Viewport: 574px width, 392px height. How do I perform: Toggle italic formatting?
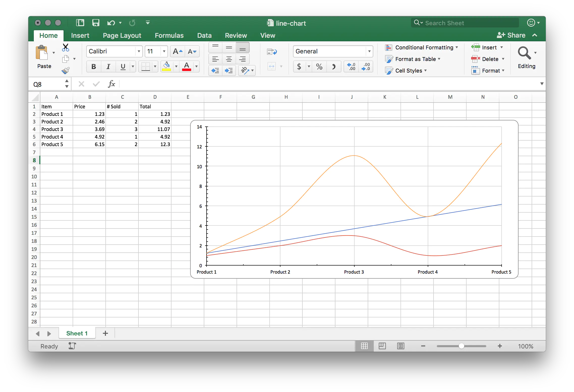[108, 67]
